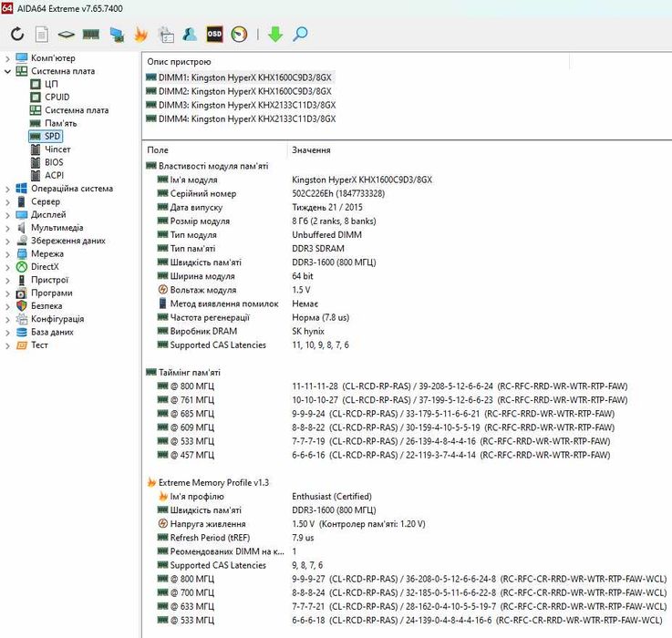Expand the DirectX tree node
This screenshot has height=638, width=672.
(7, 267)
